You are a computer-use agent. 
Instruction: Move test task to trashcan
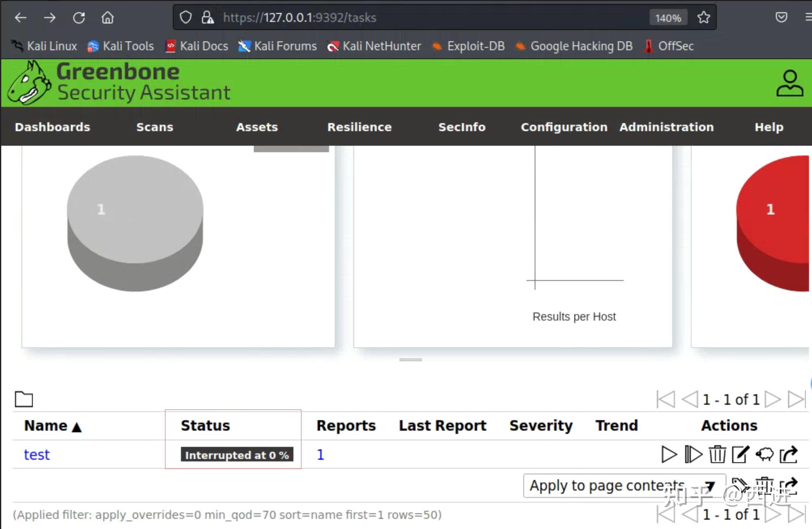point(717,455)
